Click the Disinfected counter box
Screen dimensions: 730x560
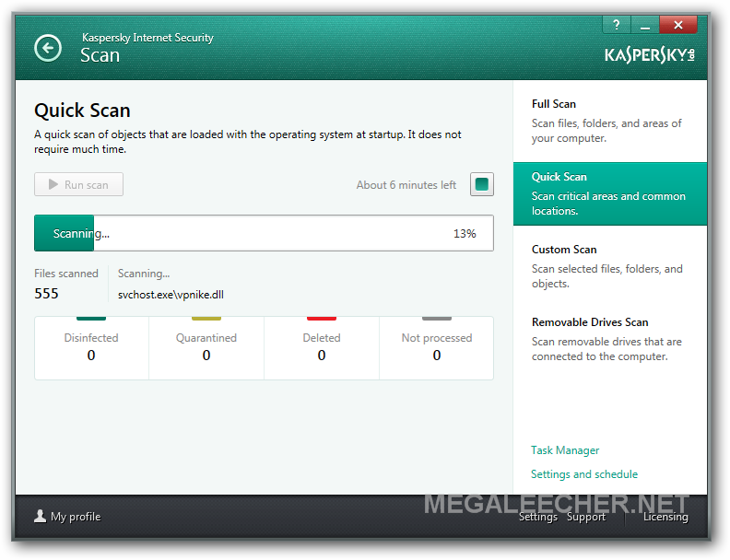[92, 348]
